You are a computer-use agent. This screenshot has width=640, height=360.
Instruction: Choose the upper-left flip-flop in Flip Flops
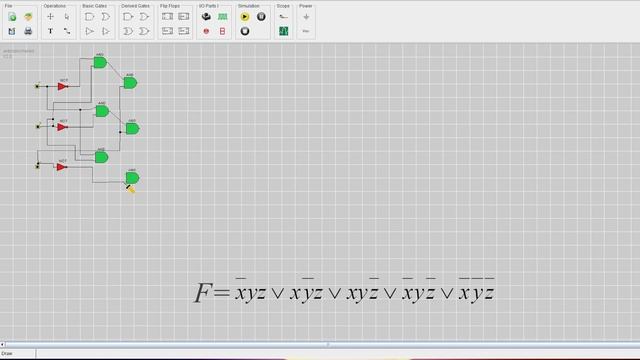[x=167, y=17]
